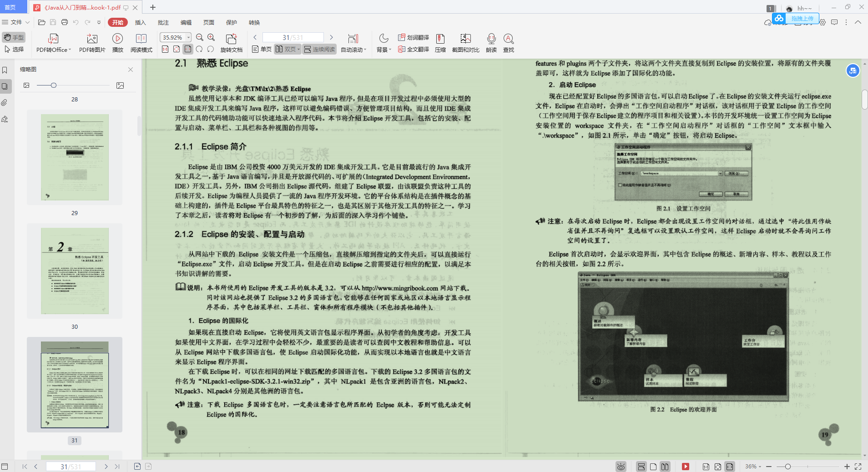Open the Find tool
868x472 pixels.
(x=509, y=43)
